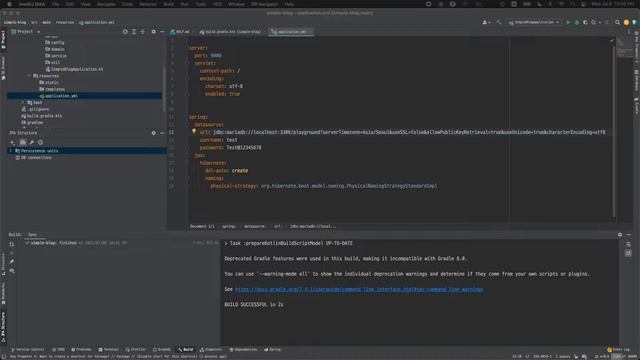Open Build panel settings gear

[x=620, y=235]
